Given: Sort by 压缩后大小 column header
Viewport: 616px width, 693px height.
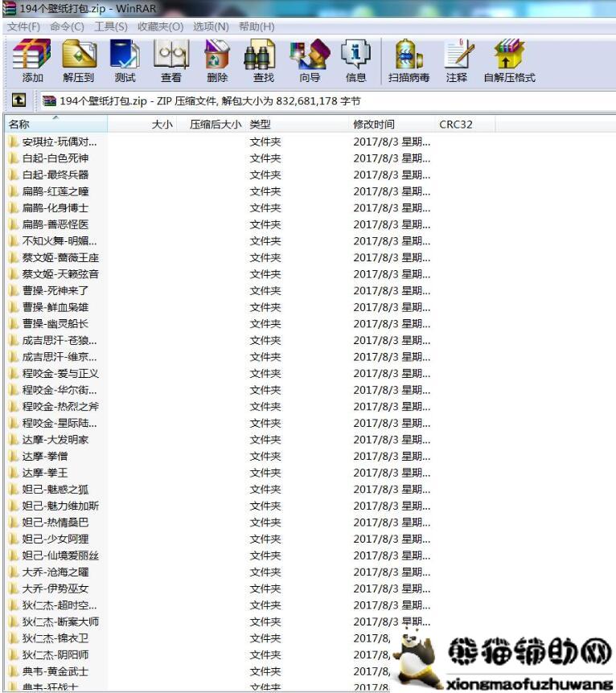Looking at the screenshot, I should click(x=215, y=125).
